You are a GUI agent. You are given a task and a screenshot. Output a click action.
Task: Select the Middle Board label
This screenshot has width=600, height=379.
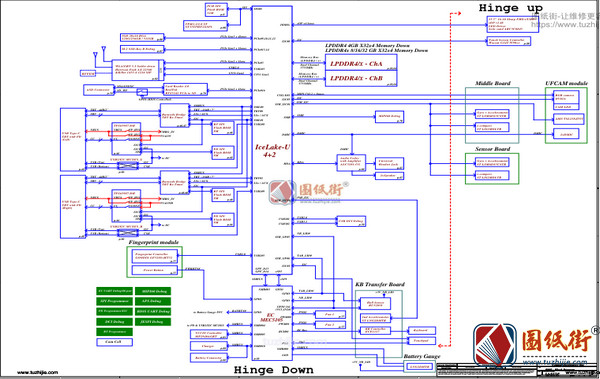tap(493, 83)
